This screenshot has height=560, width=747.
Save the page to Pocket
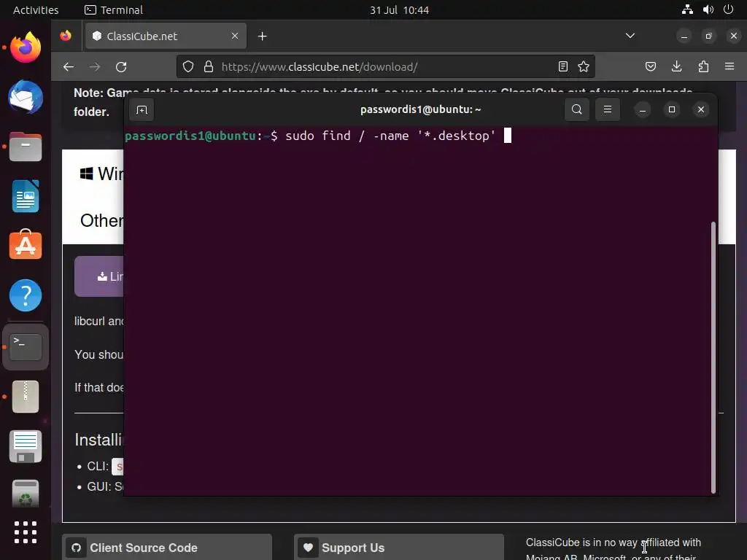650,66
